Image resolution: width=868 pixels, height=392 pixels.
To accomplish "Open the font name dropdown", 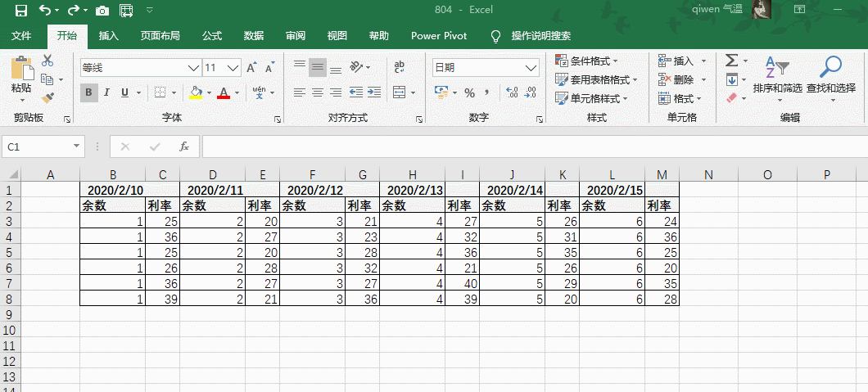I will [x=194, y=68].
